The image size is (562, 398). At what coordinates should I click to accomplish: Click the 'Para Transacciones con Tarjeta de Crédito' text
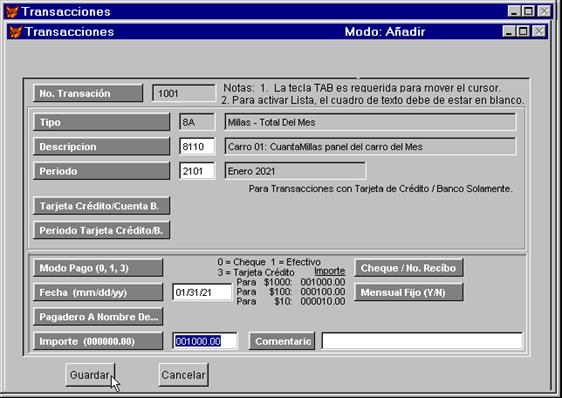click(381, 189)
